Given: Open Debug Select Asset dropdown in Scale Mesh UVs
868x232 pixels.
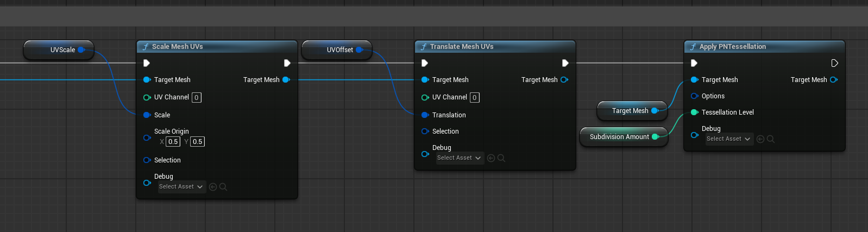Looking at the screenshot, I should (181, 187).
